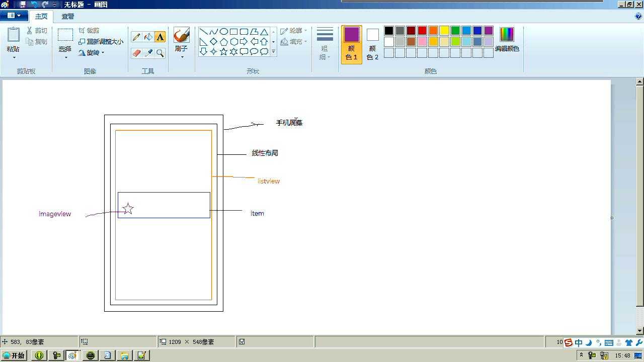Choose the Hexagon shape
The width and height of the screenshot is (644, 362).
pos(234,42)
